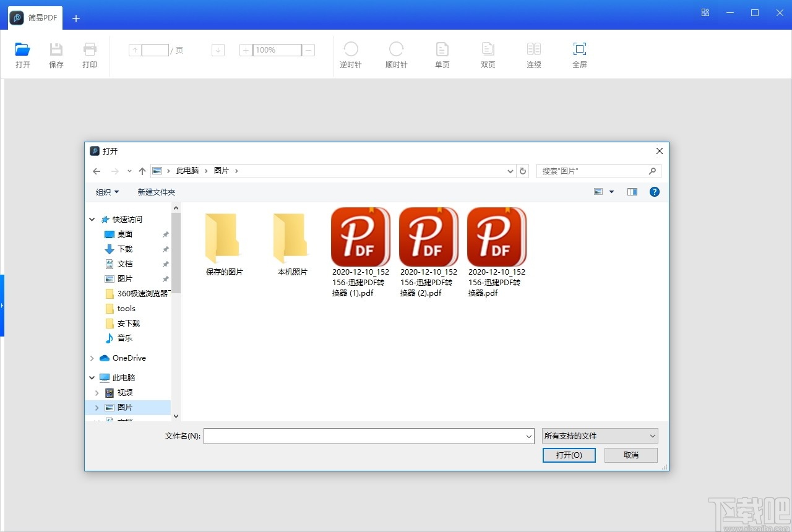
Task: Open recent locations dropdown arrow
Action: click(x=129, y=171)
